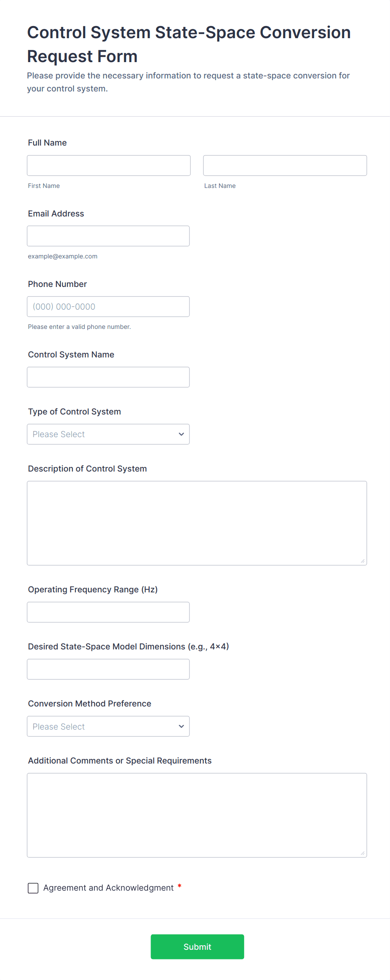This screenshot has height=980, width=390.
Task: Focus the Desired State-Space Model Dimensions field
Action: 108,669
